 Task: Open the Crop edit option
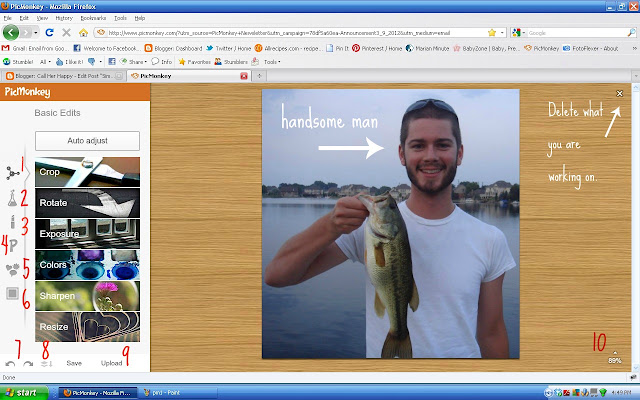click(87, 172)
